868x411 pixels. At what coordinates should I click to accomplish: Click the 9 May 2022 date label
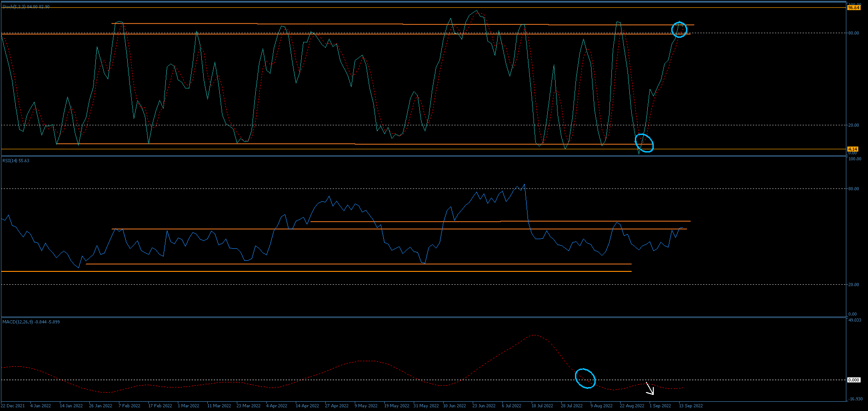point(366,406)
